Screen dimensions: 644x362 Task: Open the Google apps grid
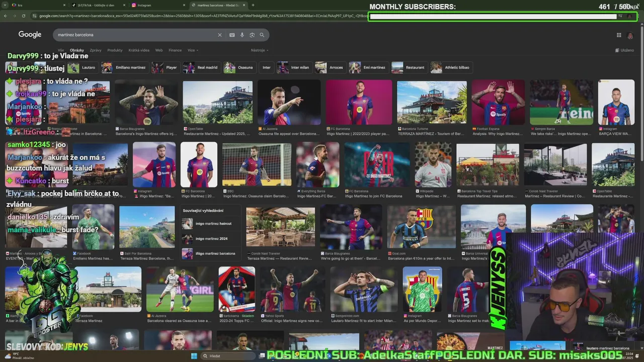point(619,35)
